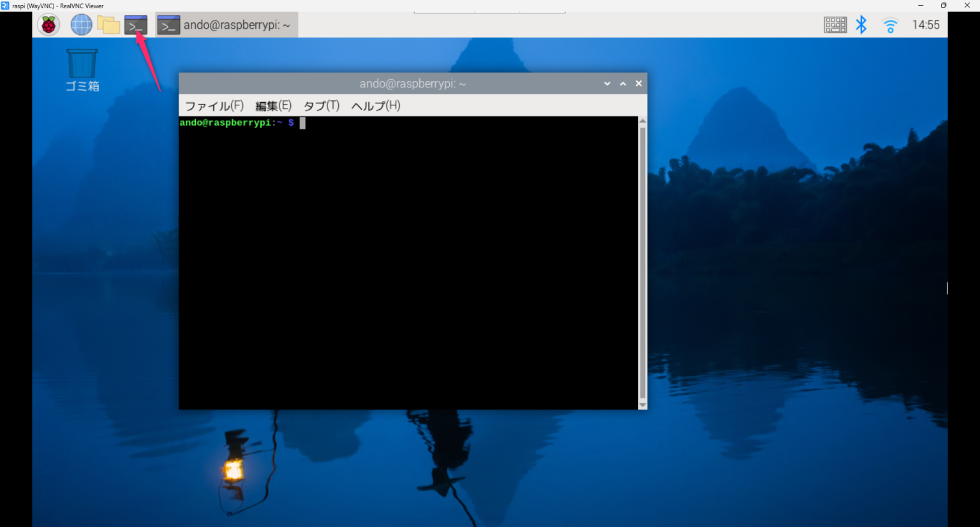Select the running ando@raspberrypi window in the taskbar
The image size is (980, 527).
click(x=226, y=24)
